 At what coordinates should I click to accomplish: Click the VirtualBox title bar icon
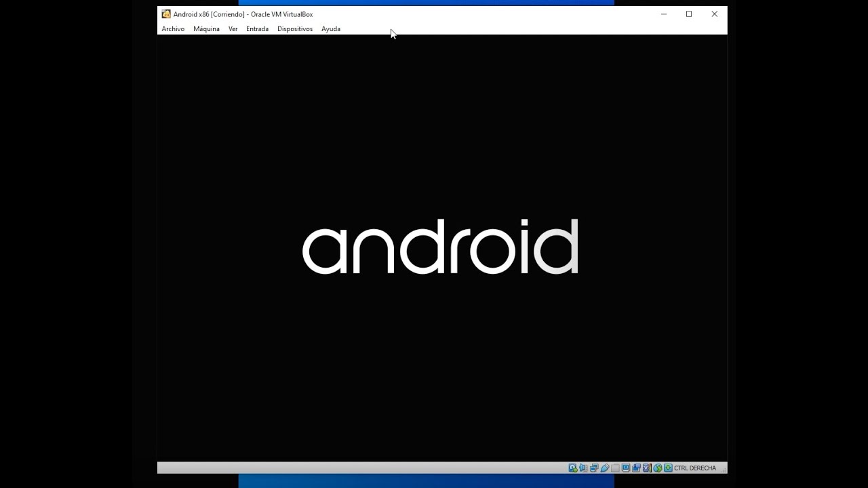click(166, 14)
